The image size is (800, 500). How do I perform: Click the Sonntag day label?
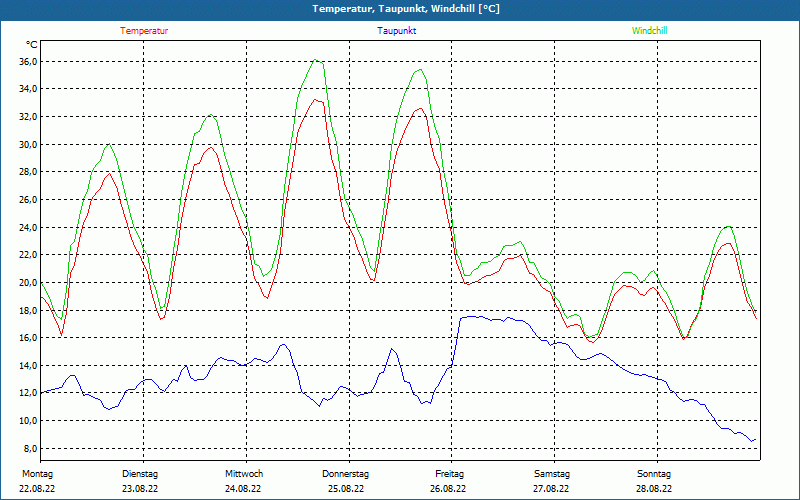(654, 474)
